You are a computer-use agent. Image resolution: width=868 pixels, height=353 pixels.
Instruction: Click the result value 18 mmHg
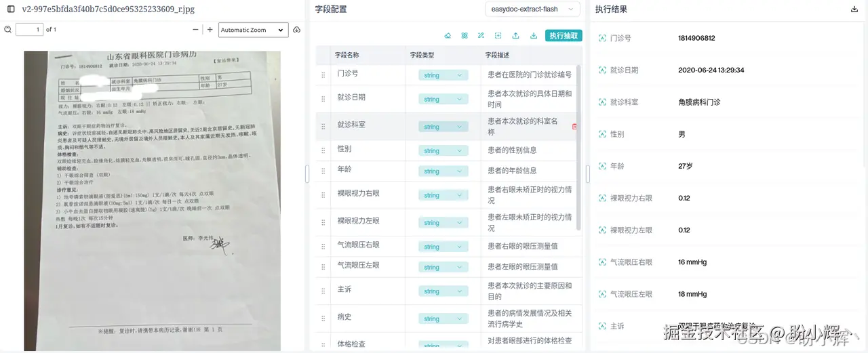692,294
